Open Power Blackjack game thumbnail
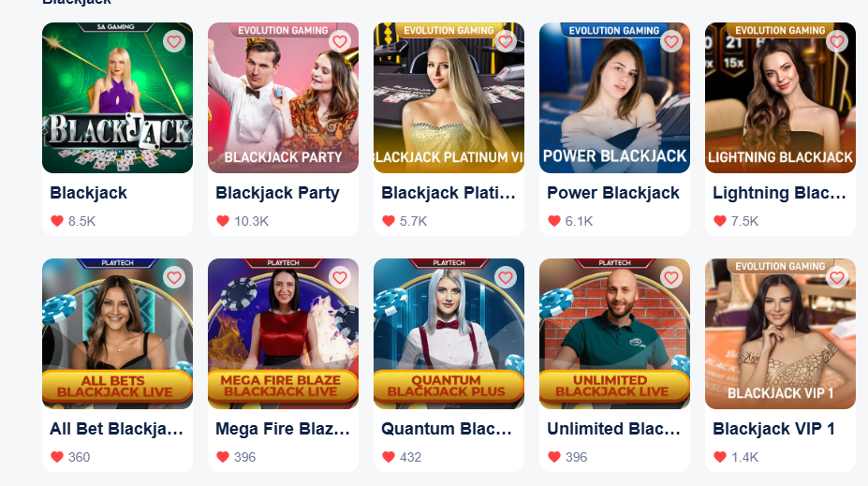868x486 pixels. tap(614, 98)
